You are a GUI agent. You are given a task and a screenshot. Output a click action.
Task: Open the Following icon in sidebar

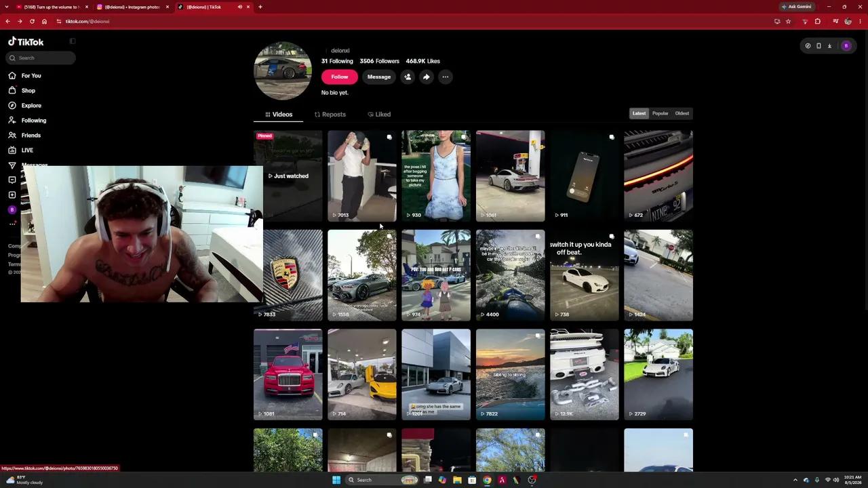click(x=12, y=120)
